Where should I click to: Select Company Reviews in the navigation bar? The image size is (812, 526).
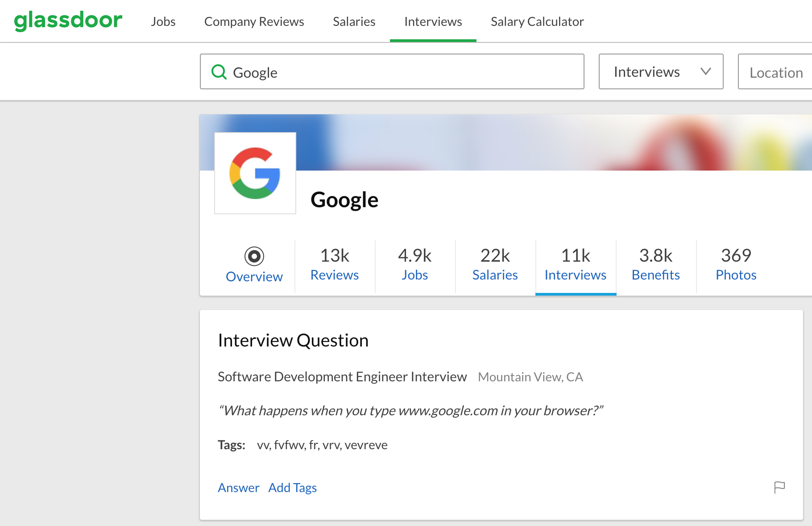click(254, 21)
